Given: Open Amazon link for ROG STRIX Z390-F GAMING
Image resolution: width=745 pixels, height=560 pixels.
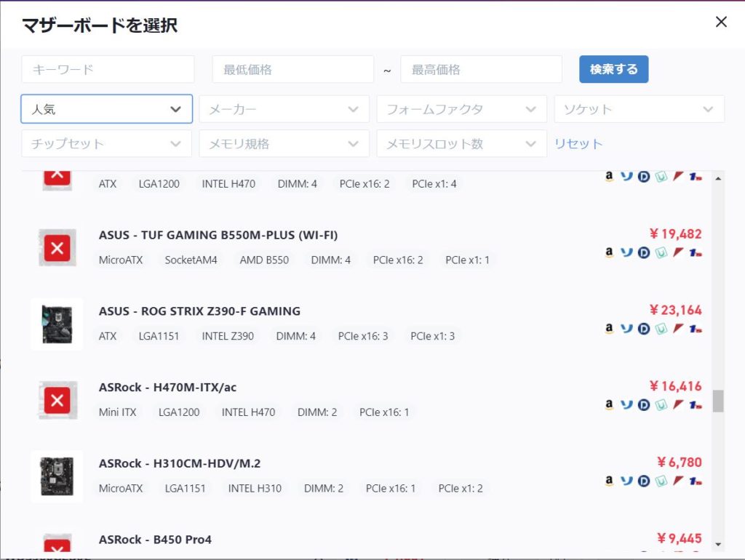Looking at the screenshot, I should point(609,328).
